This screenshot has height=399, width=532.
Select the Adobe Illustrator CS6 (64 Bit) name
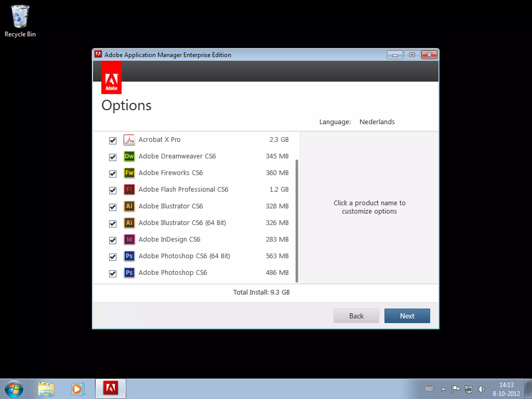point(182,223)
